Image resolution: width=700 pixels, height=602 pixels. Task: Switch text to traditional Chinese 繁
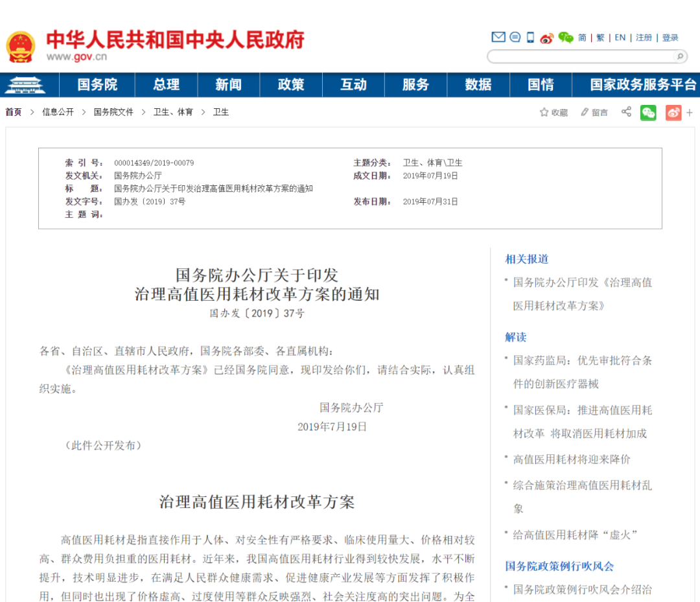[x=600, y=37]
